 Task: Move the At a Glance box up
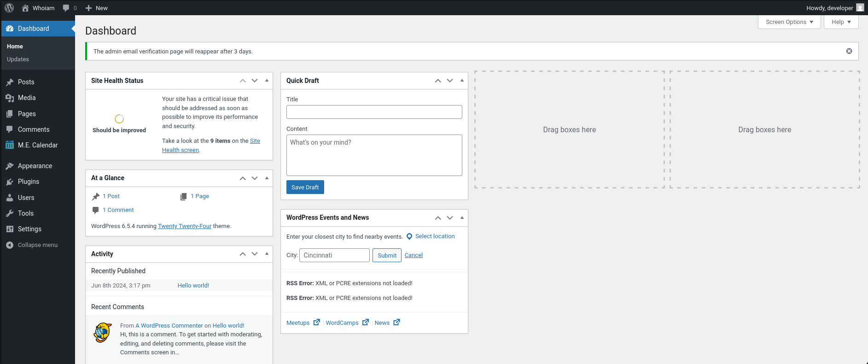pyautogui.click(x=243, y=178)
